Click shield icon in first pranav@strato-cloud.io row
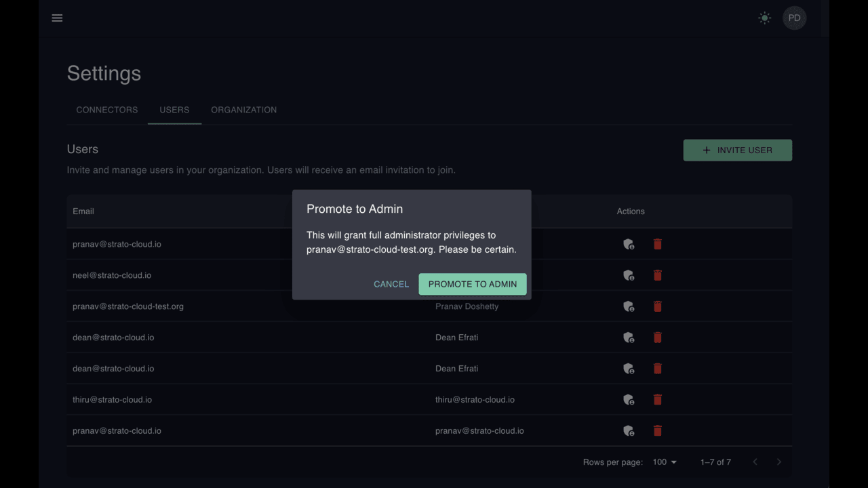868x488 pixels. pos(629,244)
